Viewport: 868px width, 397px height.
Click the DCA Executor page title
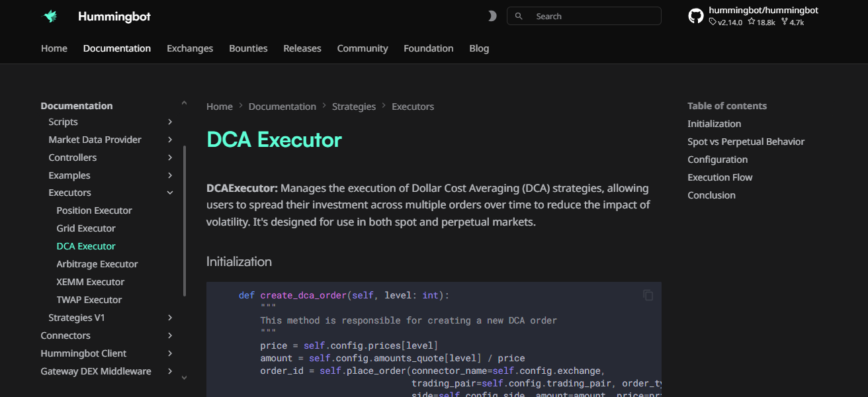coord(274,140)
